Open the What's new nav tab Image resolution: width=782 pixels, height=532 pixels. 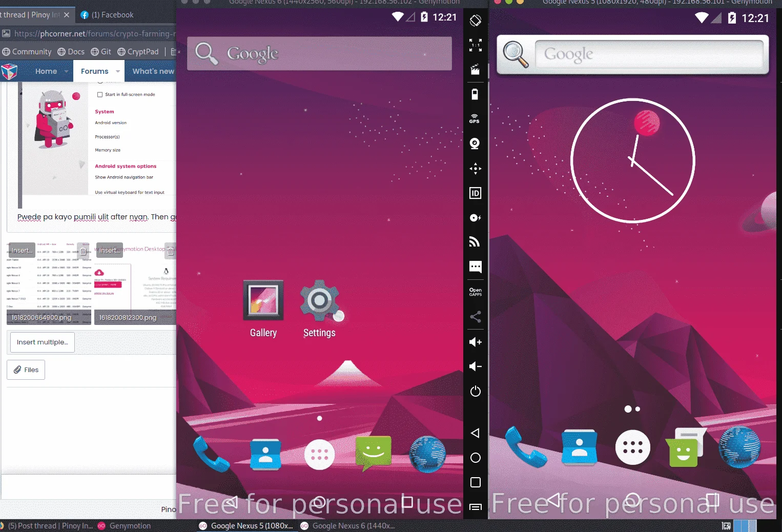153,71
